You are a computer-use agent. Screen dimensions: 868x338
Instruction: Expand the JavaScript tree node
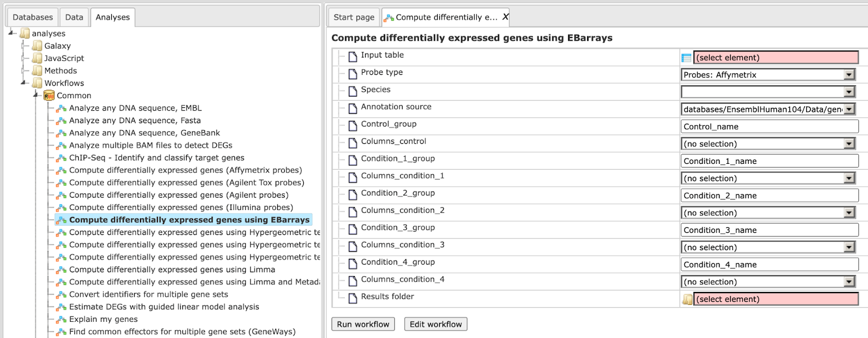pyautogui.click(x=23, y=58)
